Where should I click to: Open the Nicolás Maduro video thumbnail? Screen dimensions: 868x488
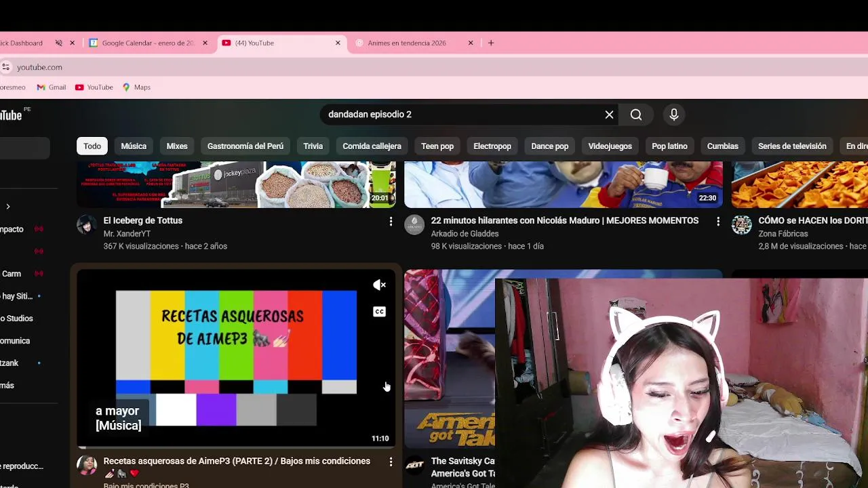[x=564, y=184]
